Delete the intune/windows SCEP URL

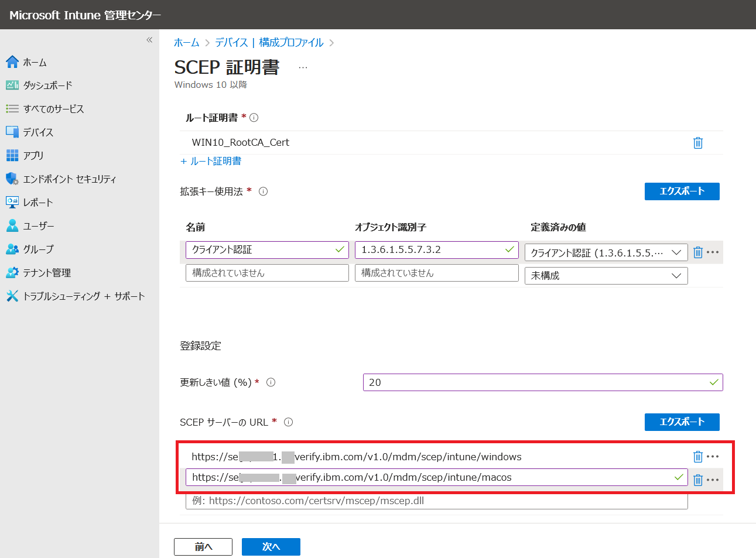tap(698, 457)
